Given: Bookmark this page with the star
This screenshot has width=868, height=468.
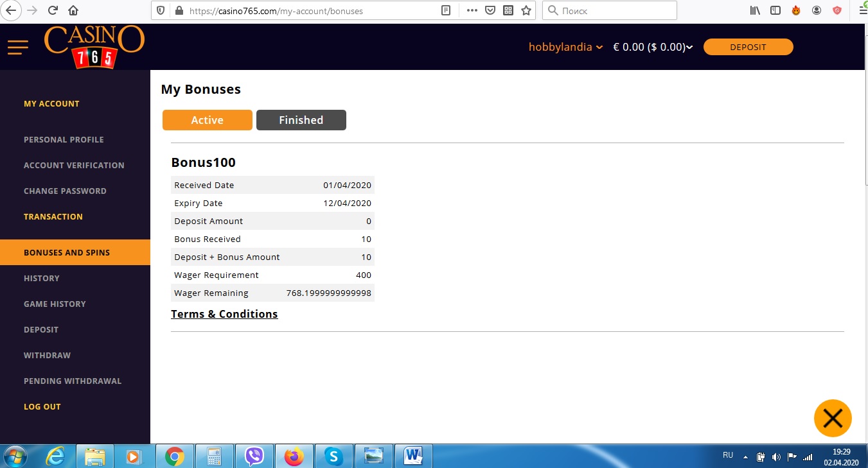Looking at the screenshot, I should 526,10.
